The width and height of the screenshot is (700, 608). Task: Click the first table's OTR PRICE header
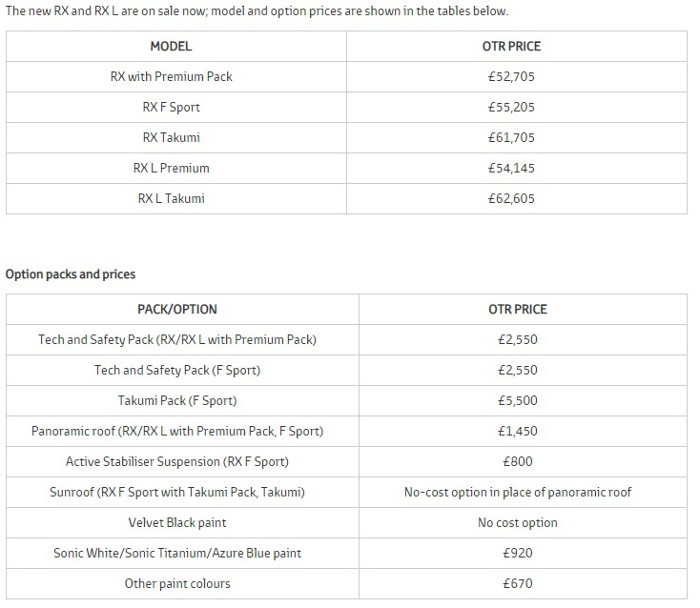pyautogui.click(x=511, y=46)
